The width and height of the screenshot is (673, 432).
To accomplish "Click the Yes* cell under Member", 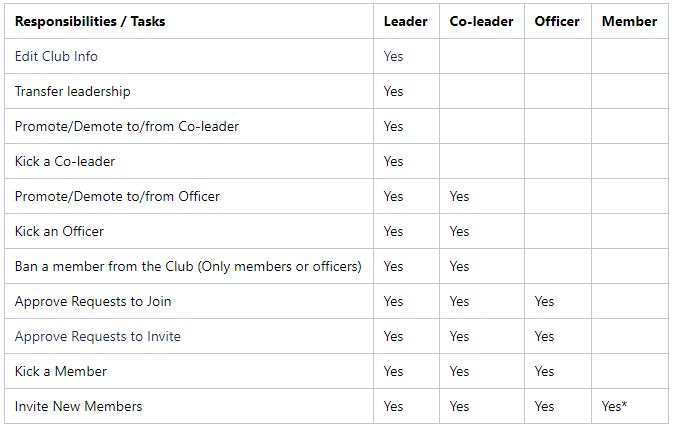I will pos(614,406).
